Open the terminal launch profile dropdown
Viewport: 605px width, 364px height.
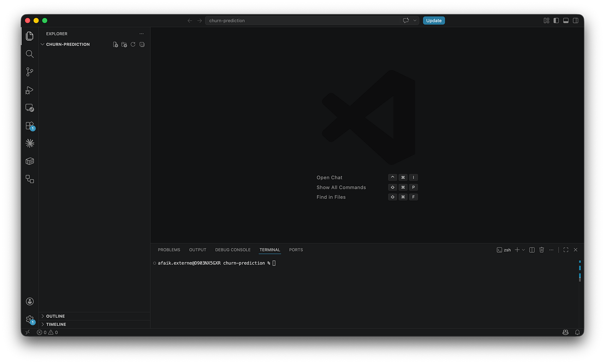click(x=523, y=249)
